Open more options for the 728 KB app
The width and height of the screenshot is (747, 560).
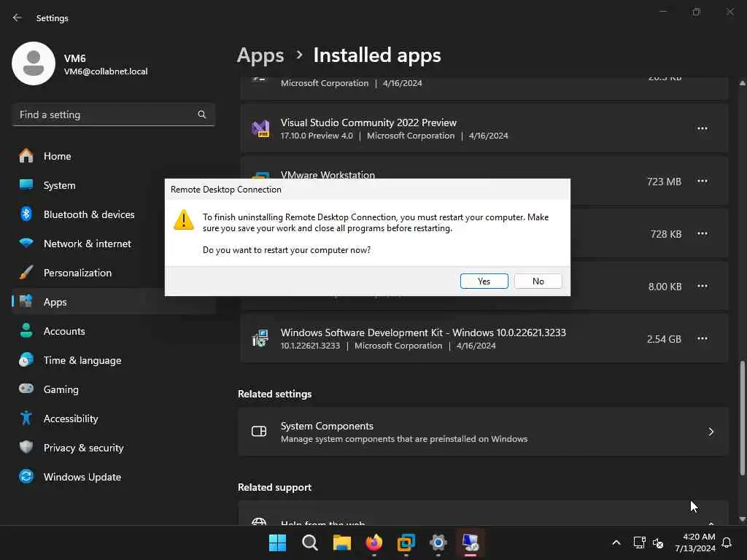click(703, 233)
